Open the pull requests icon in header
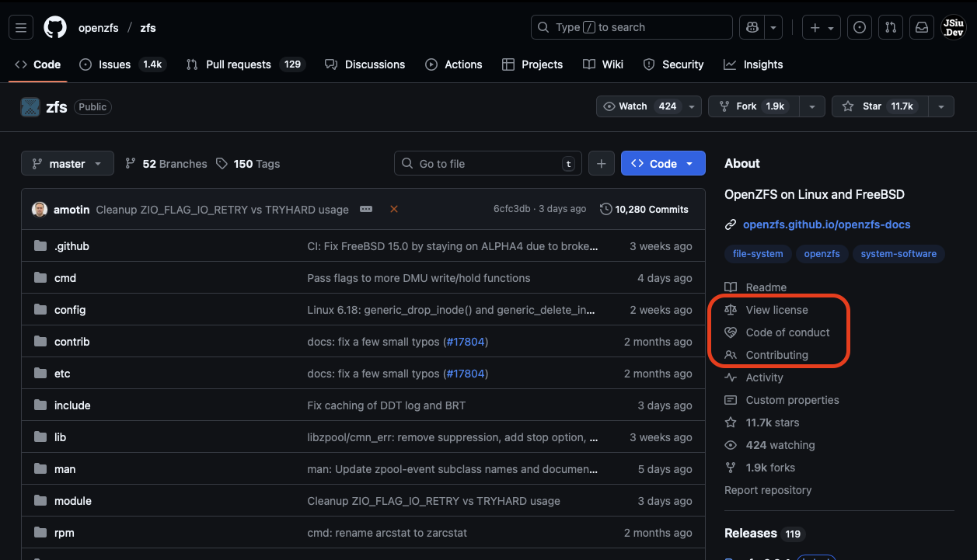 [x=891, y=28]
